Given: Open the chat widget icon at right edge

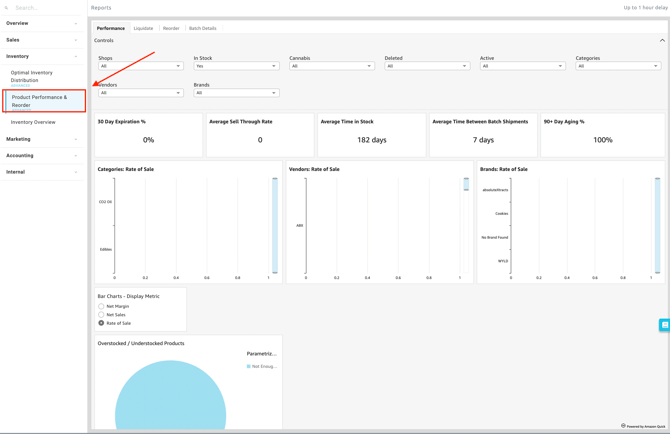Looking at the screenshot, I should 664,325.
